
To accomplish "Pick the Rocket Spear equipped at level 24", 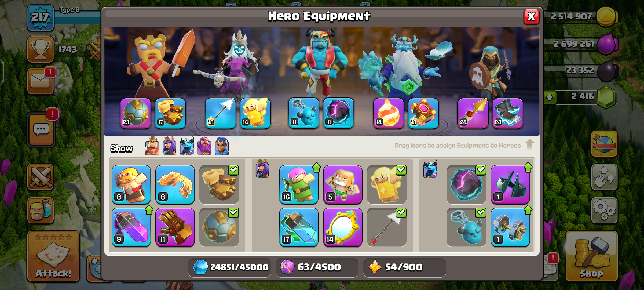I will [473, 113].
